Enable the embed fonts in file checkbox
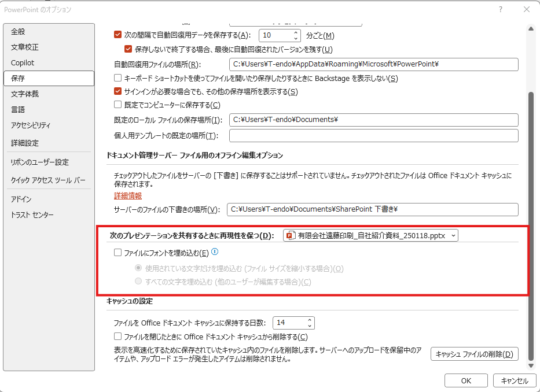The height and width of the screenshot is (392, 540). [118, 253]
